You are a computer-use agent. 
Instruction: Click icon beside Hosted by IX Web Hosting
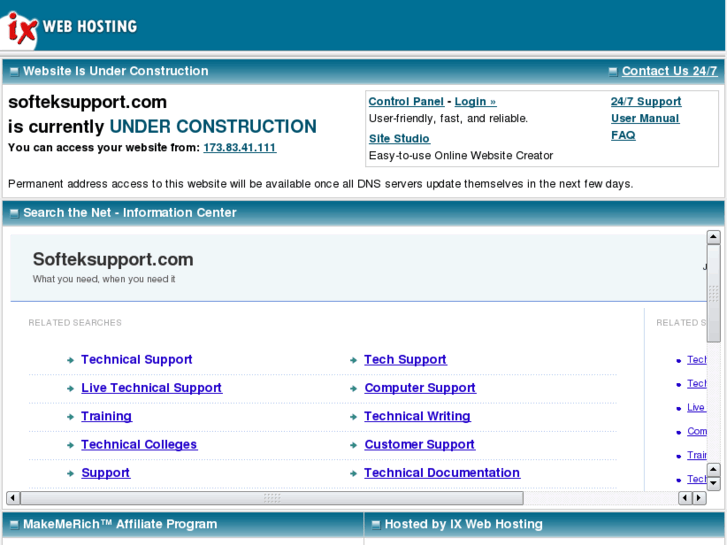[376, 525]
